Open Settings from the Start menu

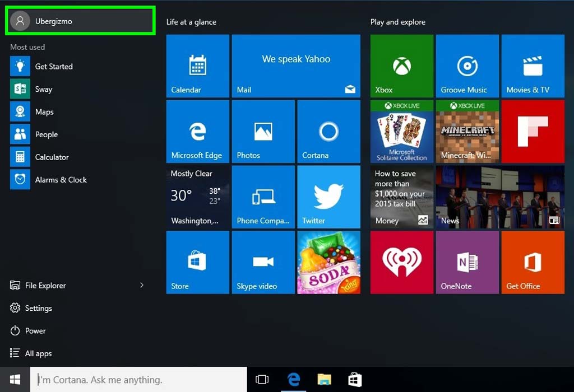38,308
